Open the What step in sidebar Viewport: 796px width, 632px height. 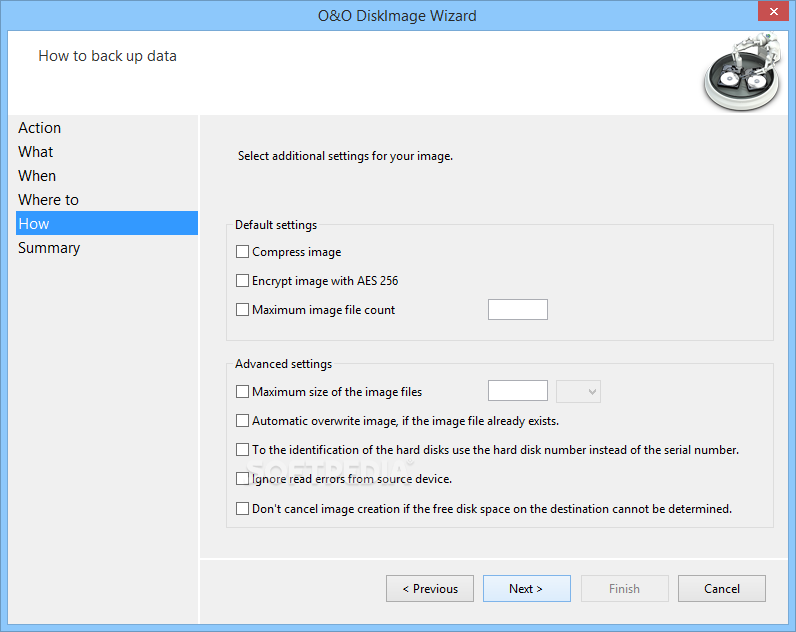(x=107, y=152)
